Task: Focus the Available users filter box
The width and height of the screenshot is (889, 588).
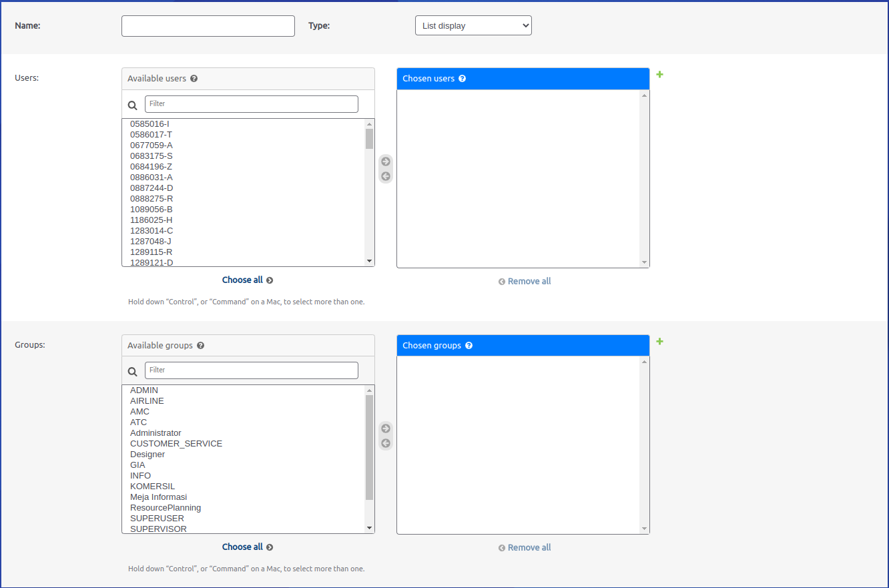Action: tap(251, 104)
